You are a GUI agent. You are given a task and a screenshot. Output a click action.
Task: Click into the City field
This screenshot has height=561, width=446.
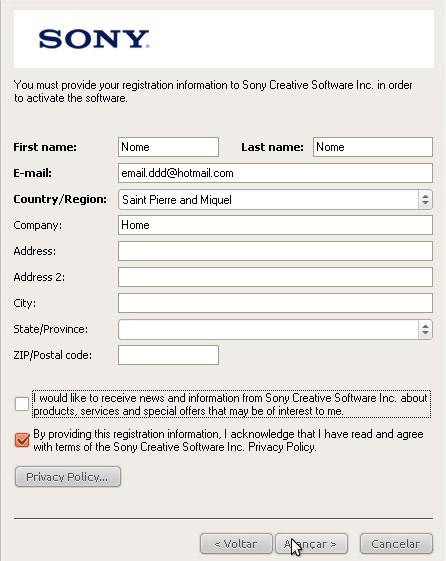(x=275, y=303)
